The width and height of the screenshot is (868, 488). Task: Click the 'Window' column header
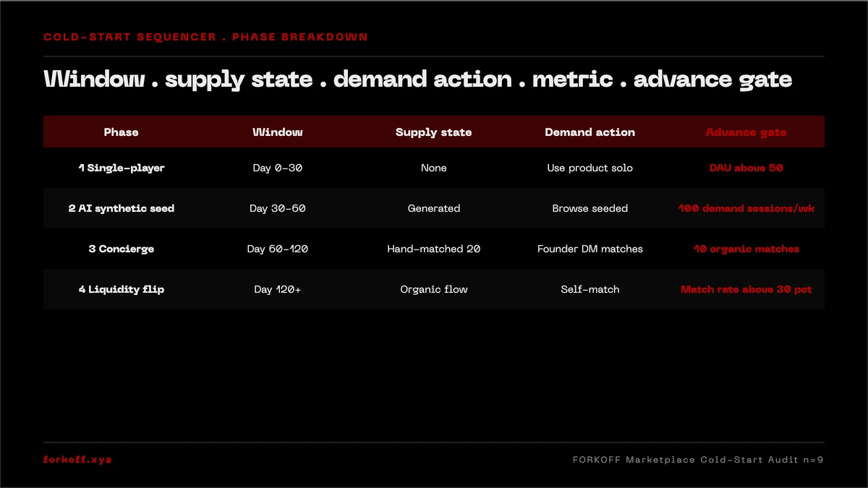click(278, 132)
